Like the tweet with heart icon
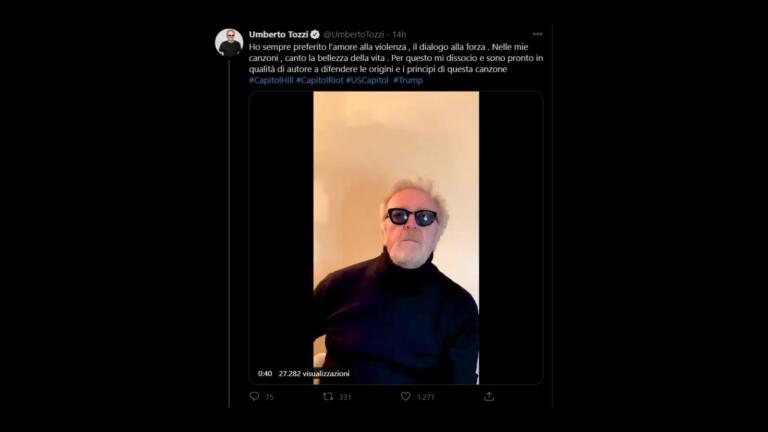 tap(406, 396)
